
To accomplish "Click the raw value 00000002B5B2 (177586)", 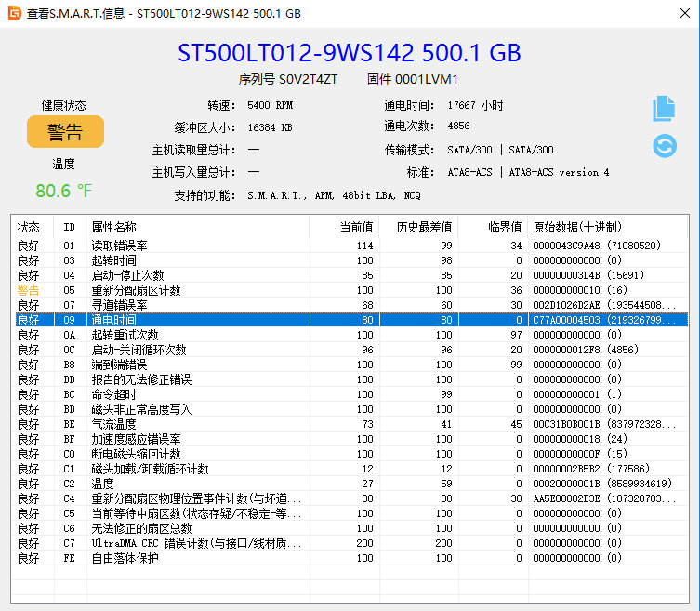I will [x=591, y=469].
